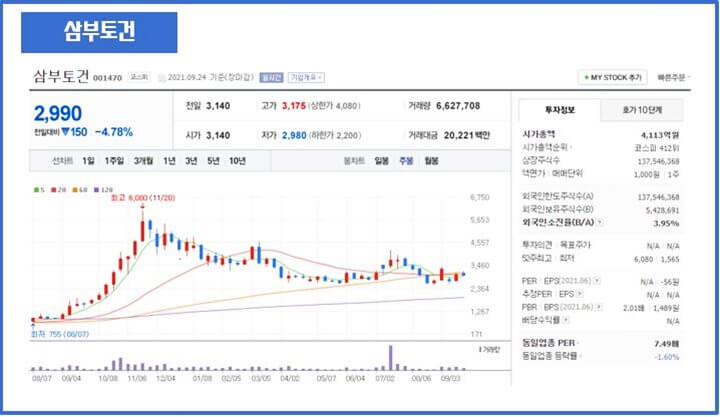
Task: Select the 10년 chart period
Action: [237, 161]
